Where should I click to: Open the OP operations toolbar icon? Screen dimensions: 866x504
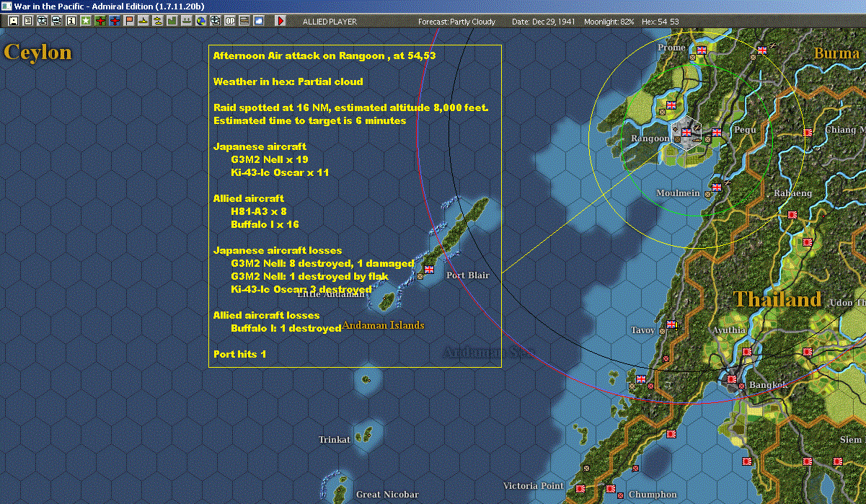pos(229,21)
